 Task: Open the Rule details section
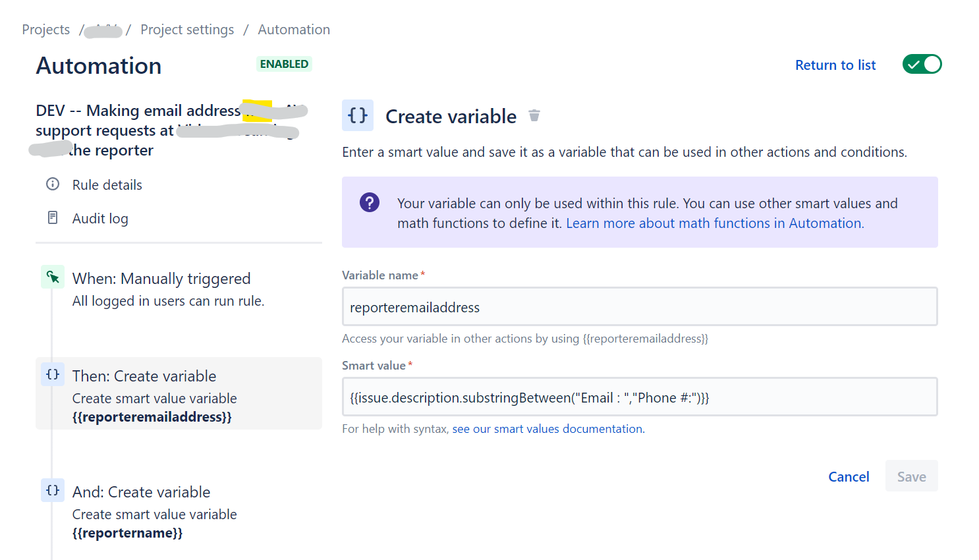[x=107, y=185]
